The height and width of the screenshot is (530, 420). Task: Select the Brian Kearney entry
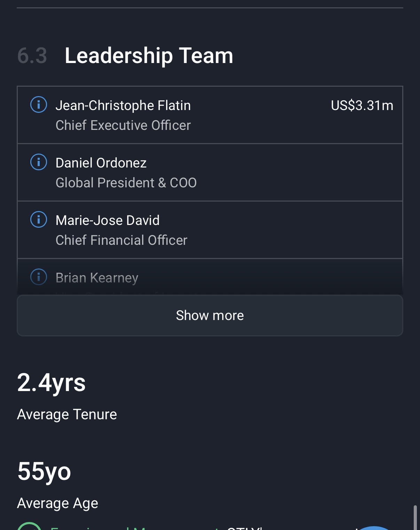click(x=97, y=278)
